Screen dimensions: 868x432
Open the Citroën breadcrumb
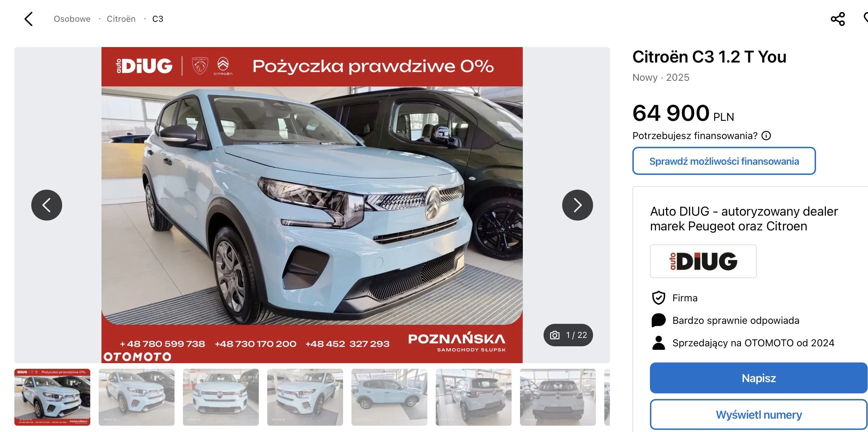point(121,19)
